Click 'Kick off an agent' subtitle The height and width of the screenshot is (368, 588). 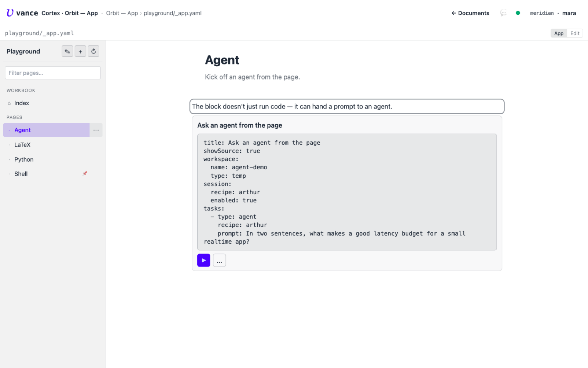coord(252,77)
